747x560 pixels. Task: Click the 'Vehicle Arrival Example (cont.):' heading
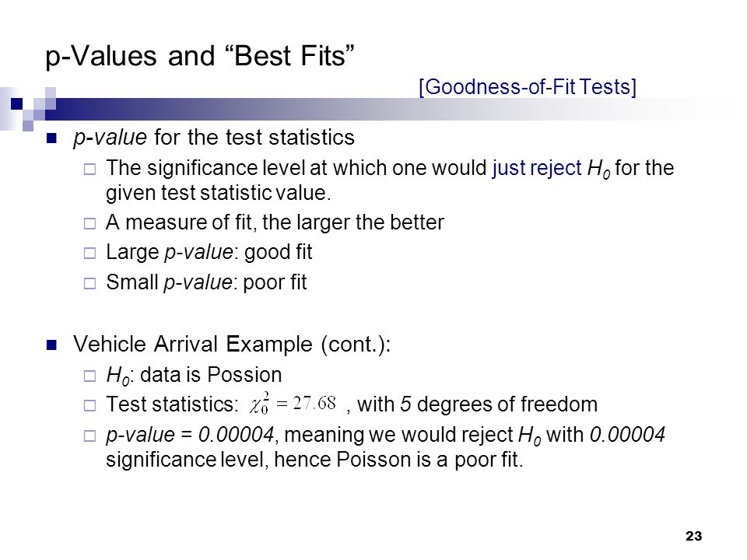(232, 345)
